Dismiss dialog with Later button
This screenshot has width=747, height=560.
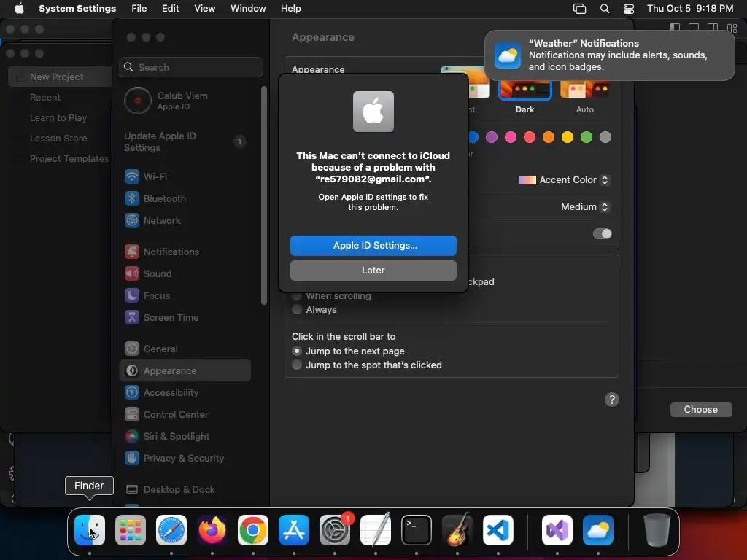coord(373,270)
